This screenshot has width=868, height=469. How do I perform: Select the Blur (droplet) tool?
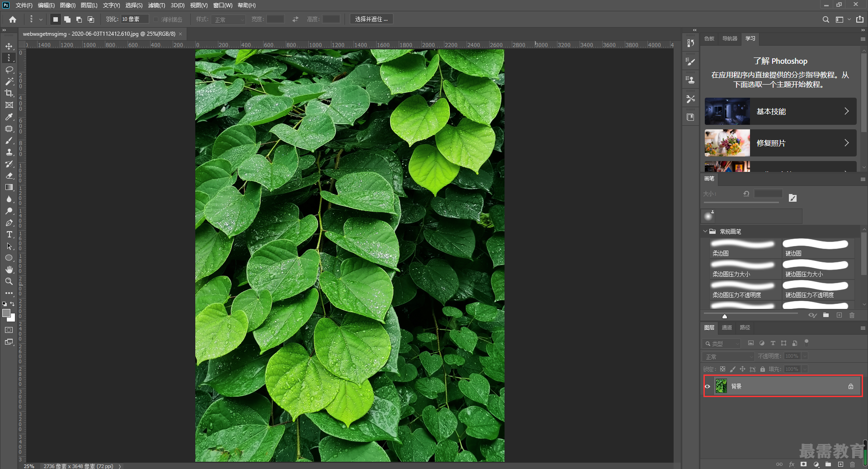9,199
